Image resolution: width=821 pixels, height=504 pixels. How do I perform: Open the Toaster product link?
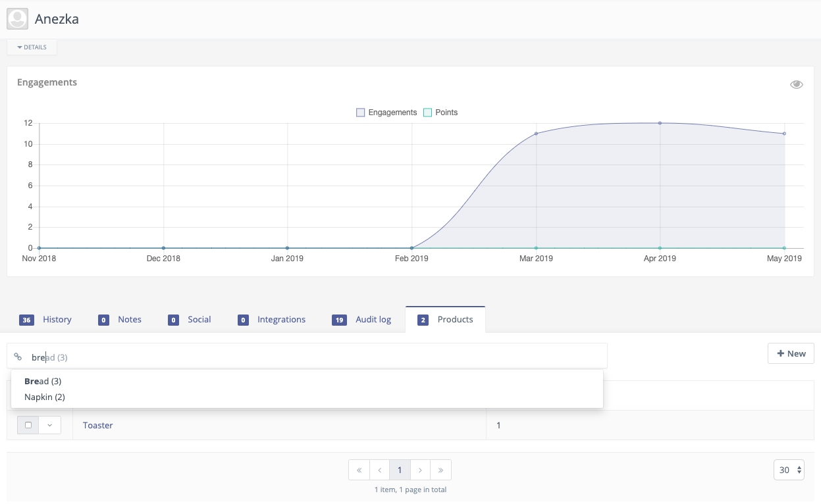[x=98, y=425]
